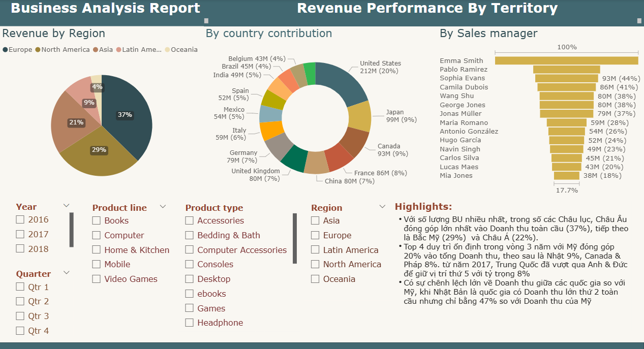Open the Region slicer dropdown chevron
This screenshot has width=644, height=349.
(382, 207)
